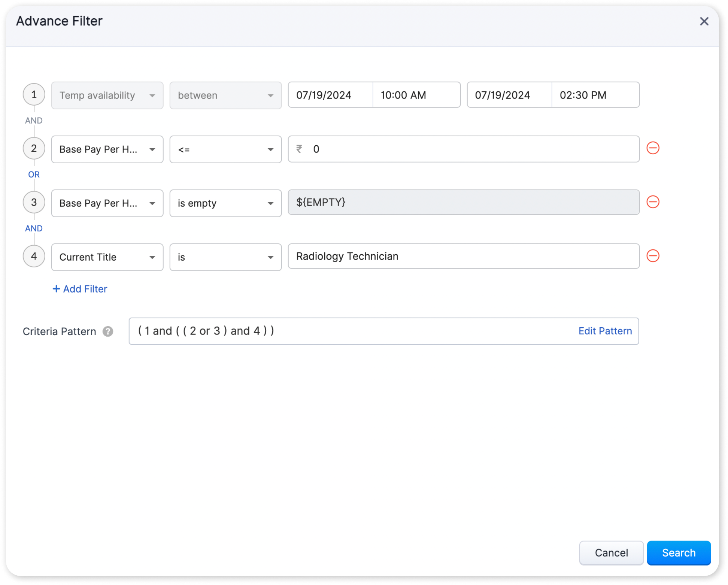Image resolution: width=728 pixels, height=585 pixels.
Task: Click the Criteria Pattern help question icon
Action: point(108,331)
